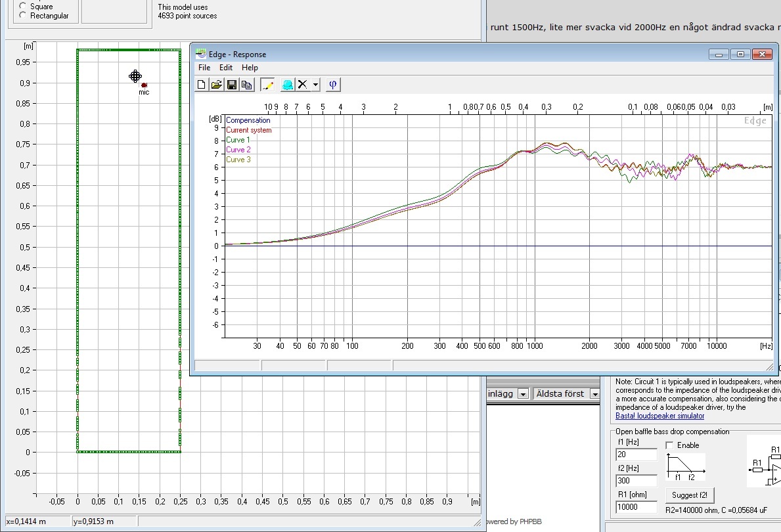Select the Square radio button
This screenshot has height=532, width=781.
pos(24,6)
